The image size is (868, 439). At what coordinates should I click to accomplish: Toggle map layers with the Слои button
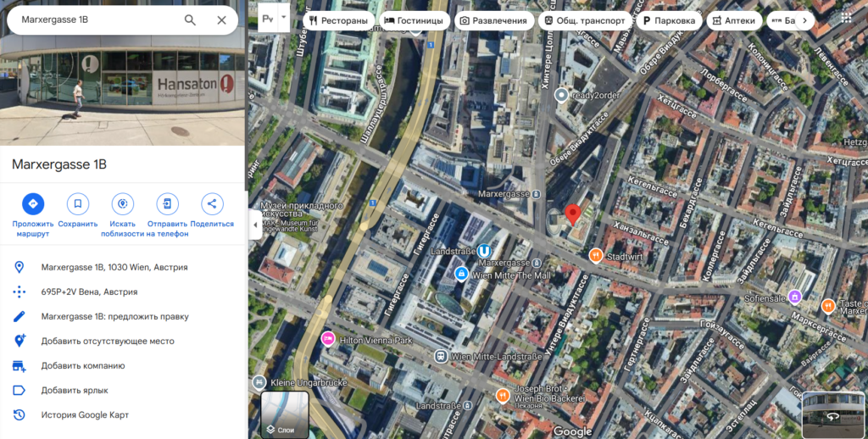pyautogui.click(x=285, y=414)
